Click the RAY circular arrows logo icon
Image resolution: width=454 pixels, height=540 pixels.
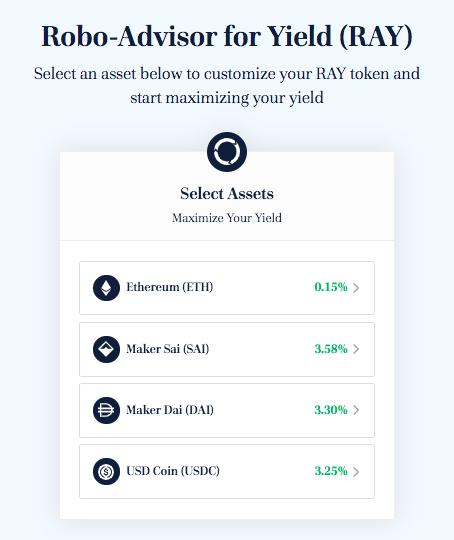[x=227, y=152]
